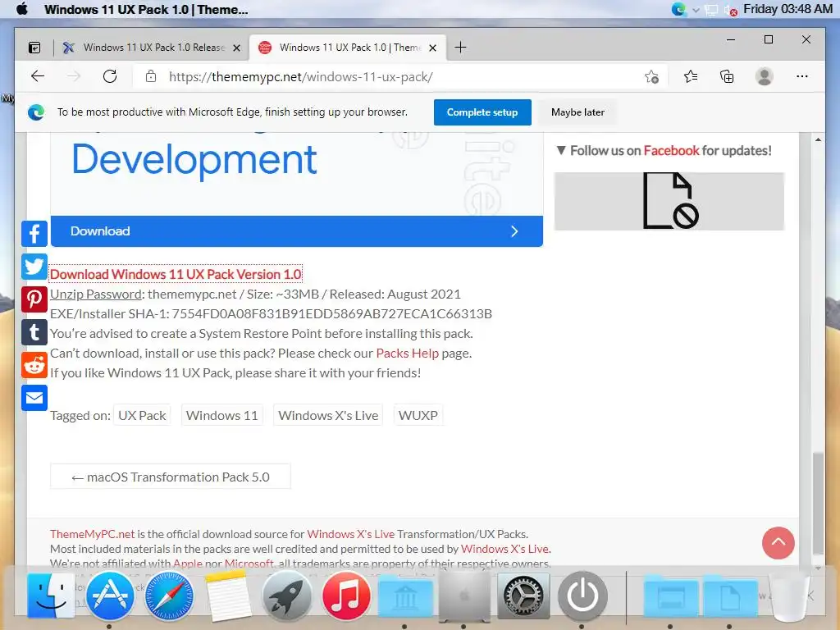Share page on Tumblr
The height and width of the screenshot is (630, 840).
pyautogui.click(x=34, y=333)
